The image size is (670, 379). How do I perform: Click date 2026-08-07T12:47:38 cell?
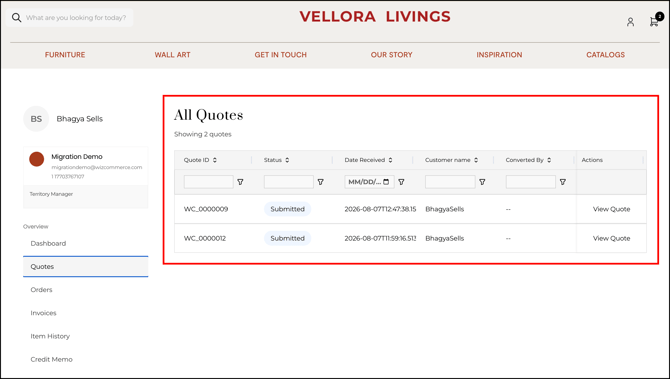380,209
